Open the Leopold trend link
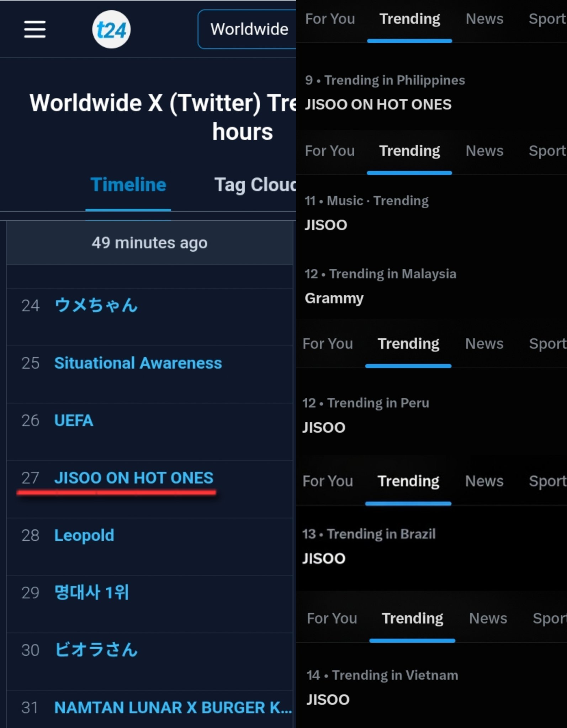The width and height of the screenshot is (567, 728). [x=84, y=535]
